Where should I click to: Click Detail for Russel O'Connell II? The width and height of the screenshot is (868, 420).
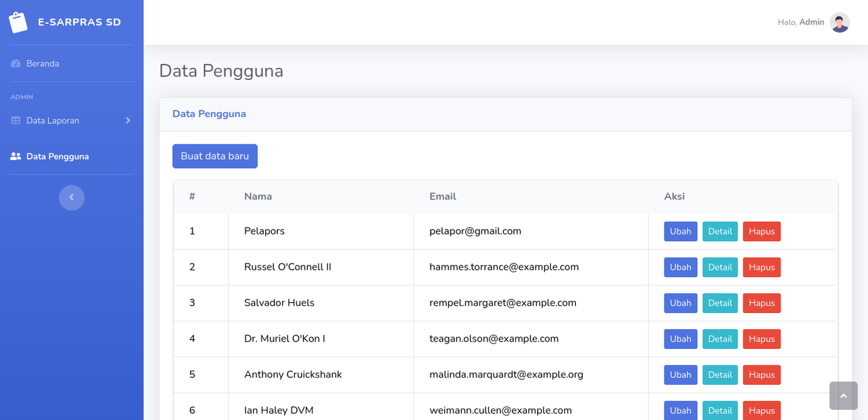720,267
